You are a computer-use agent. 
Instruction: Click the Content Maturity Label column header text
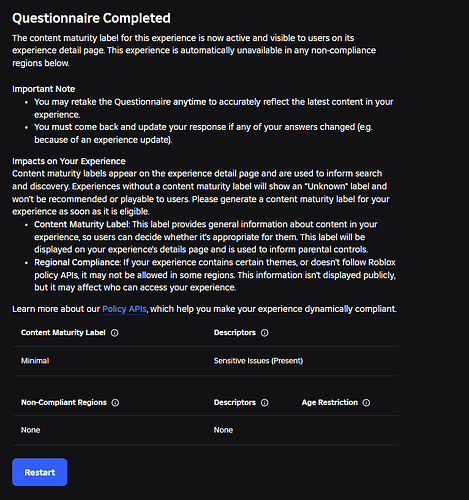(63, 333)
